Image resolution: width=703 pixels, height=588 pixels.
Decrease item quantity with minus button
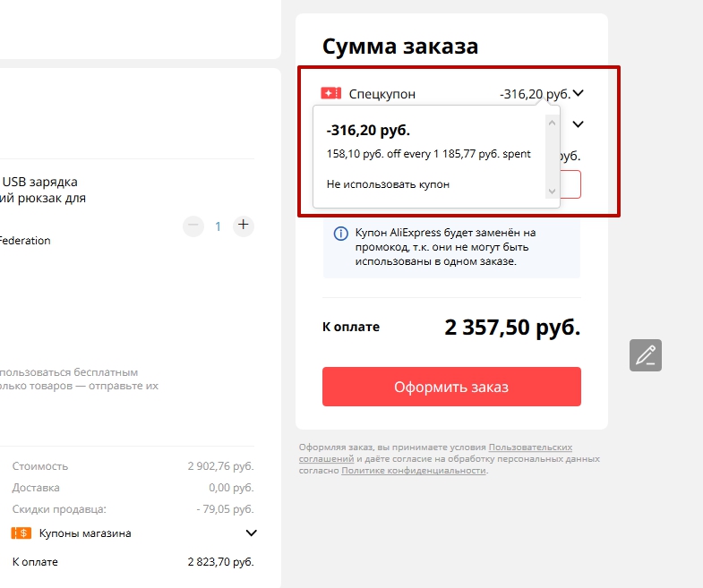pyautogui.click(x=193, y=226)
